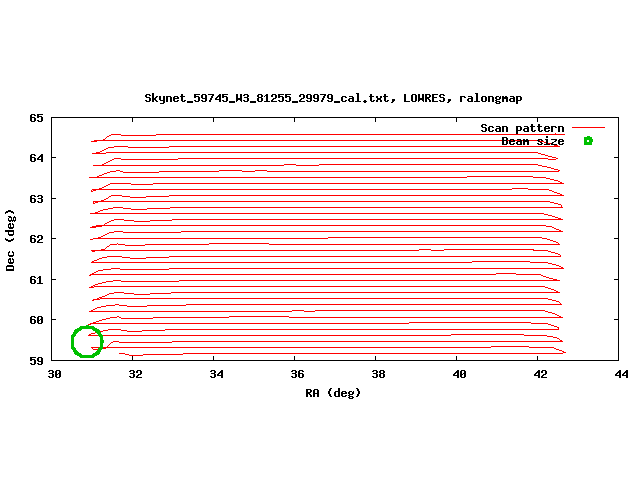Screen dimensions: 640x480
Task: Click y-axis tick label 62
Action: tap(36, 239)
